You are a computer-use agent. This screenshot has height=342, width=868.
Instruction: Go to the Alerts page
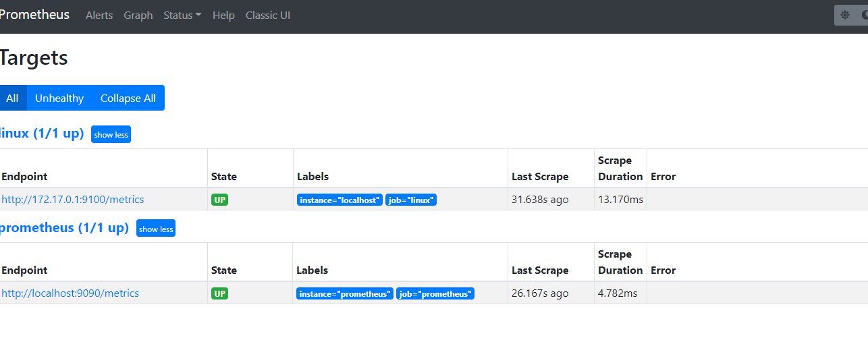[x=99, y=15]
